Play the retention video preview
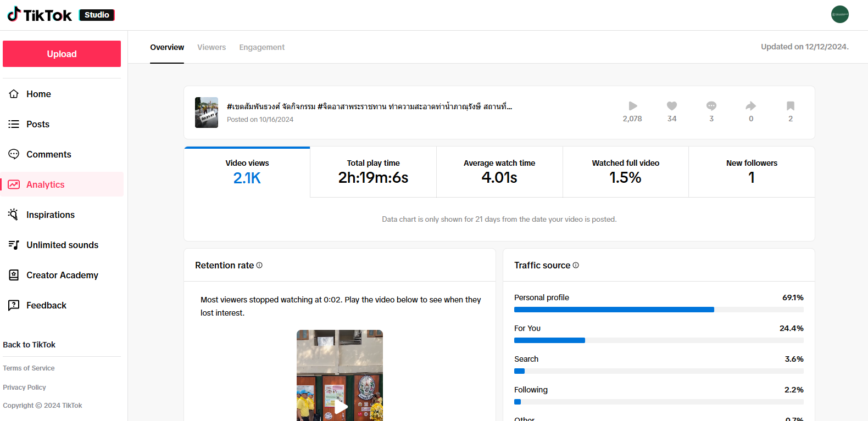868x421 pixels. click(x=341, y=406)
